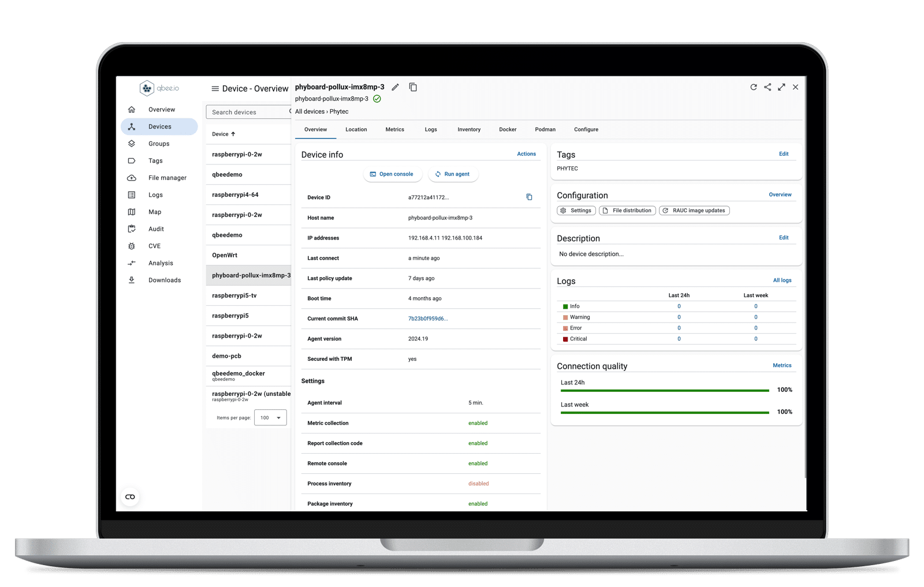Viewport: 924px width, 587px height.
Task: Click the refresh icon in device header
Action: point(753,87)
